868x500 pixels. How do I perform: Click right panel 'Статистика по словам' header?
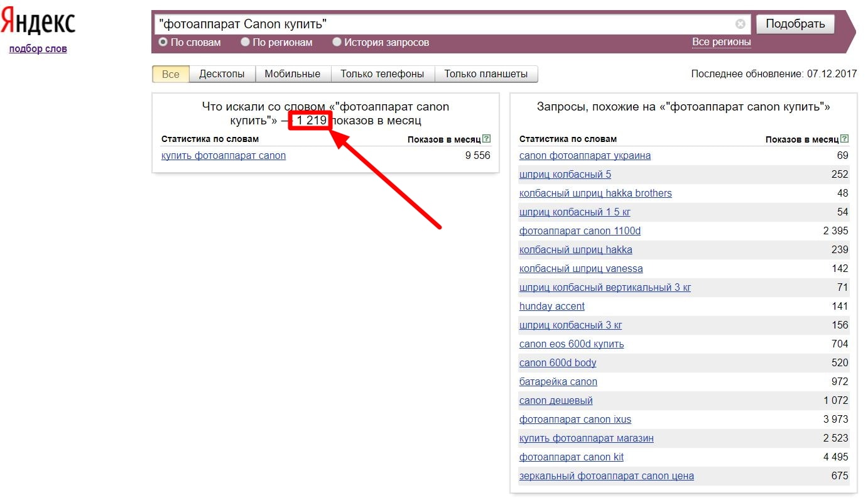click(x=568, y=139)
